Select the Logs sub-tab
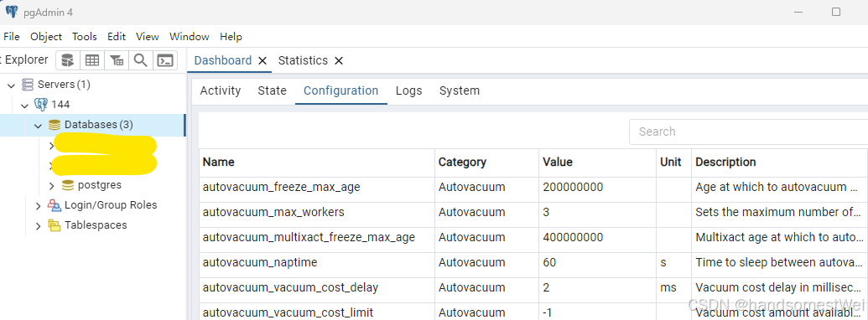Viewport: 868px width, 320px height. pyautogui.click(x=409, y=90)
